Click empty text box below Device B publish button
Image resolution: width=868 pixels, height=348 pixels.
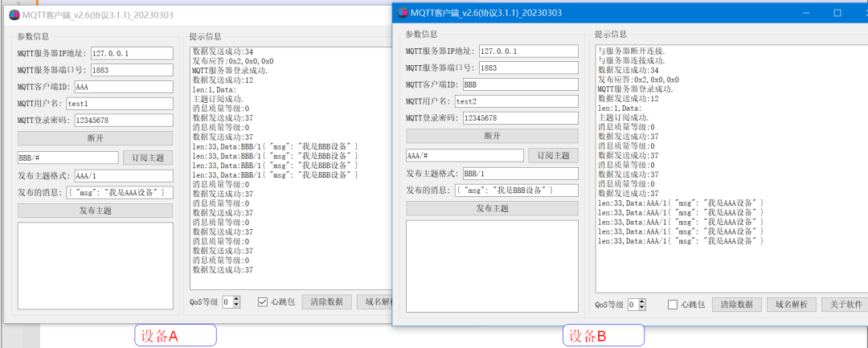(x=492, y=265)
